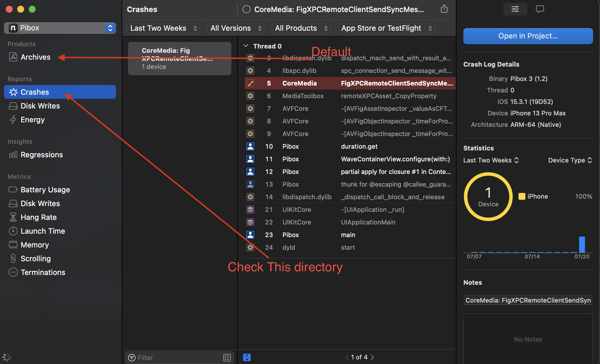Click the Hang Rate hourglass icon
This screenshot has width=600, height=364.
[x=13, y=217]
